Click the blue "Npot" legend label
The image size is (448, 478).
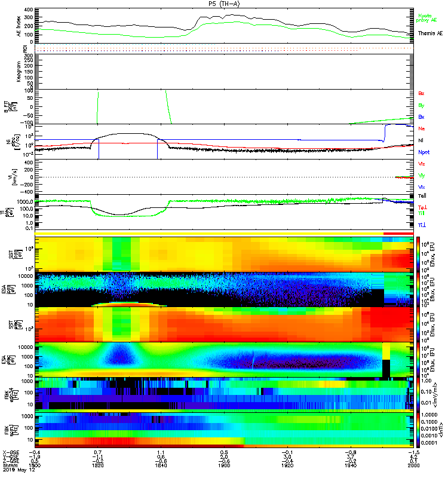pos(424,152)
